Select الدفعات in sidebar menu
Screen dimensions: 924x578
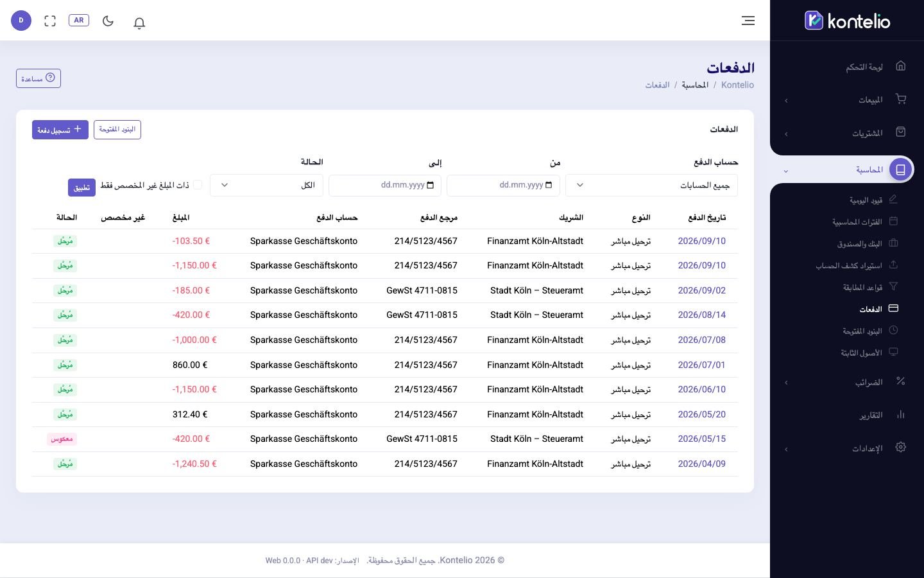[871, 309]
